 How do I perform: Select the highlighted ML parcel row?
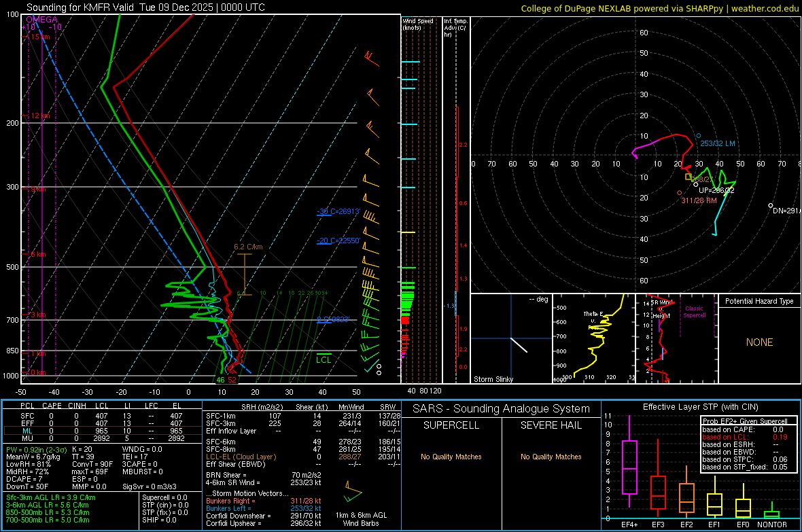click(x=103, y=431)
